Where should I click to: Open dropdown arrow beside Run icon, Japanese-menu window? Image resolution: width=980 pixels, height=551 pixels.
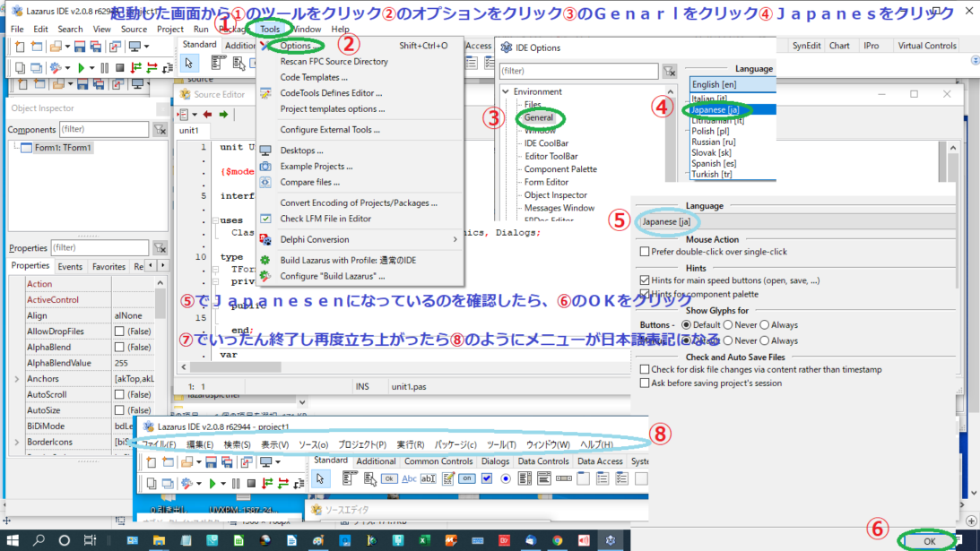click(x=223, y=484)
